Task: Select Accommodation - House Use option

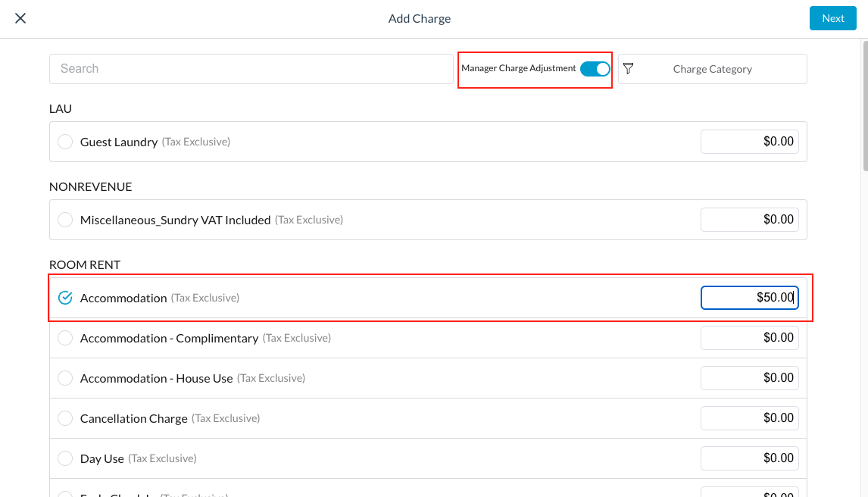Action: pos(65,378)
